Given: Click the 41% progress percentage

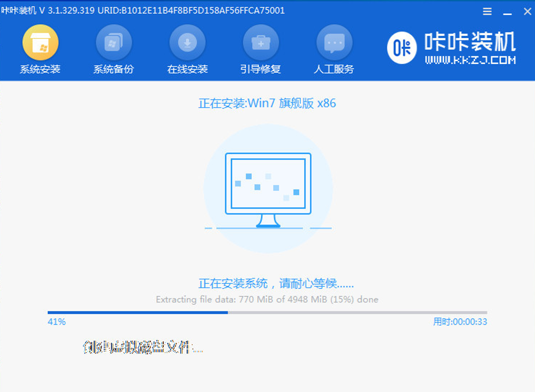Looking at the screenshot, I should (x=56, y=322).
